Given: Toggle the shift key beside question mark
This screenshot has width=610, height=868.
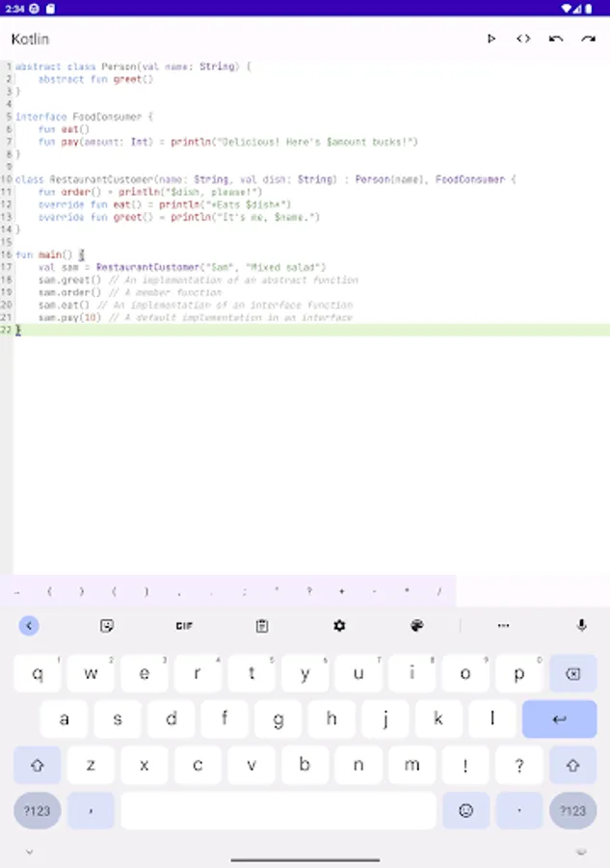Looking at the screenshot, I should pos(573,765).
